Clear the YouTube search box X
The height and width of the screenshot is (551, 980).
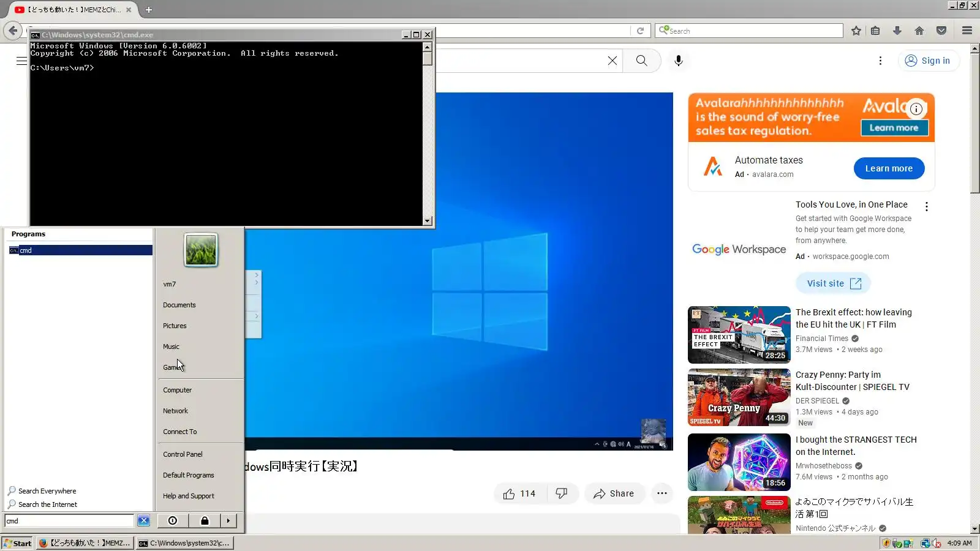point(612,61)
